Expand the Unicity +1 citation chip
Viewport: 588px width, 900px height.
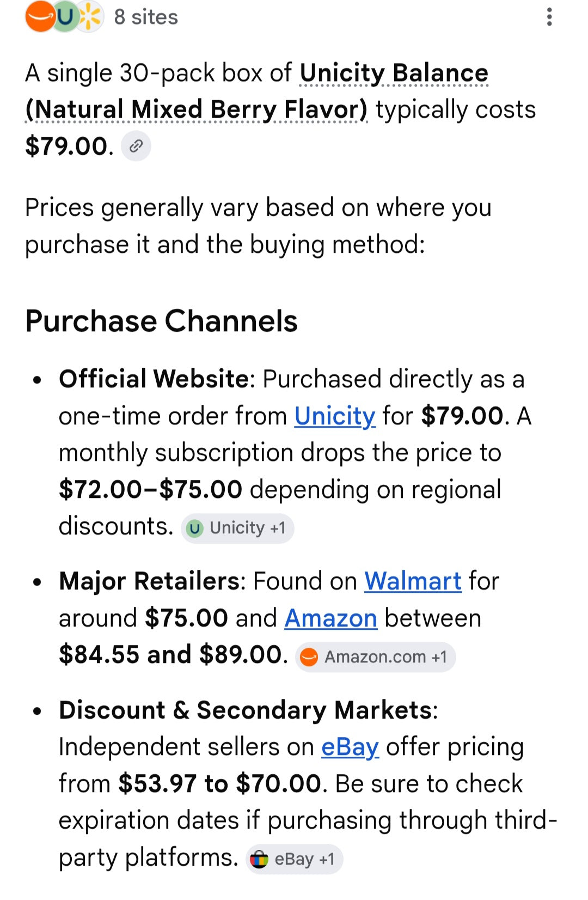[x=237, y=528]
